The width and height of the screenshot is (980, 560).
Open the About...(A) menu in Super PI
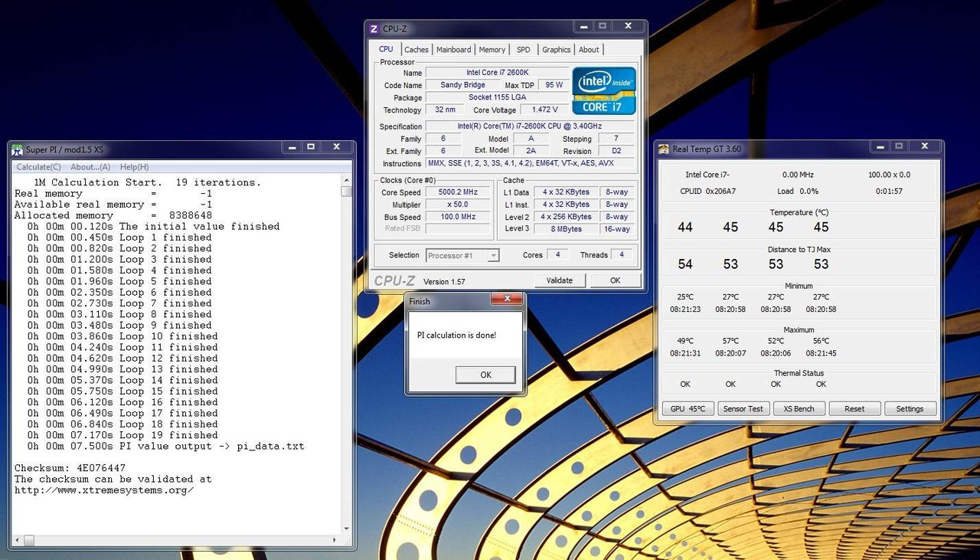(x=90, y=167)
